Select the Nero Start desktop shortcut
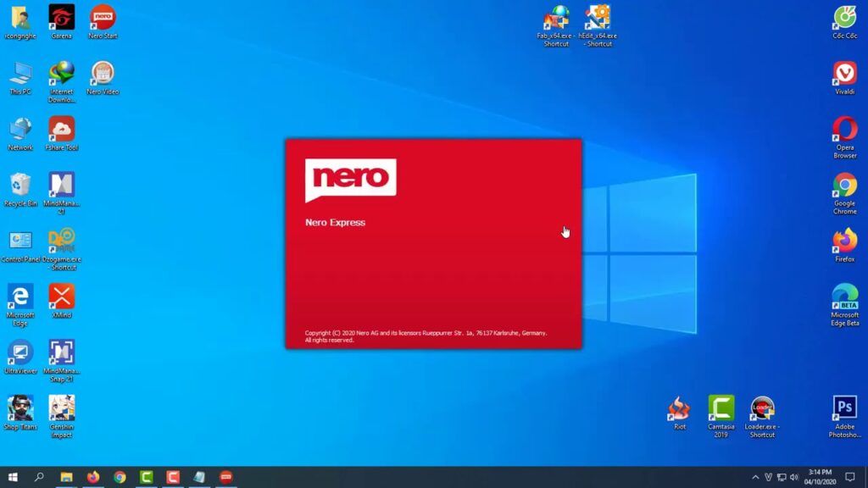868x488 pixels. pyautogui.click(x=103, y=22)
